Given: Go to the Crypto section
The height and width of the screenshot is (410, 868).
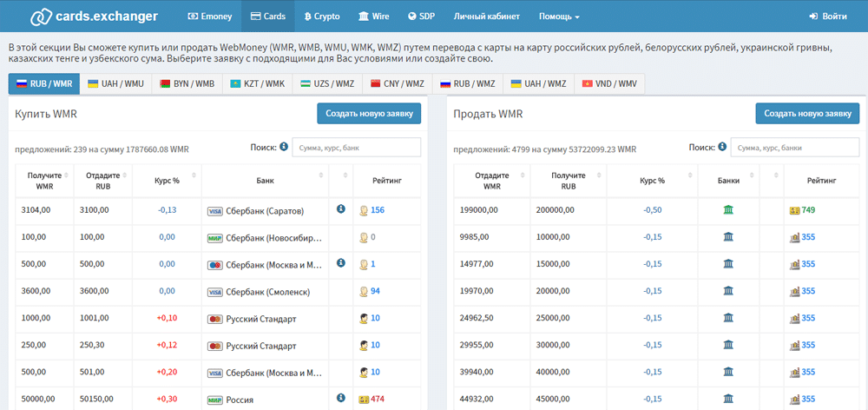Looking at the screenshot, I should [322, 16].
